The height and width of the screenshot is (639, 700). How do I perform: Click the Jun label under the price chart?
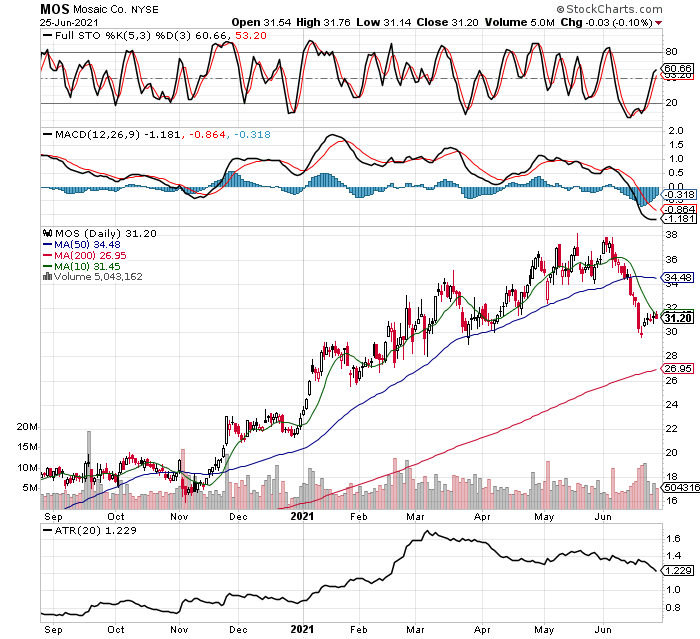point(603,517)
